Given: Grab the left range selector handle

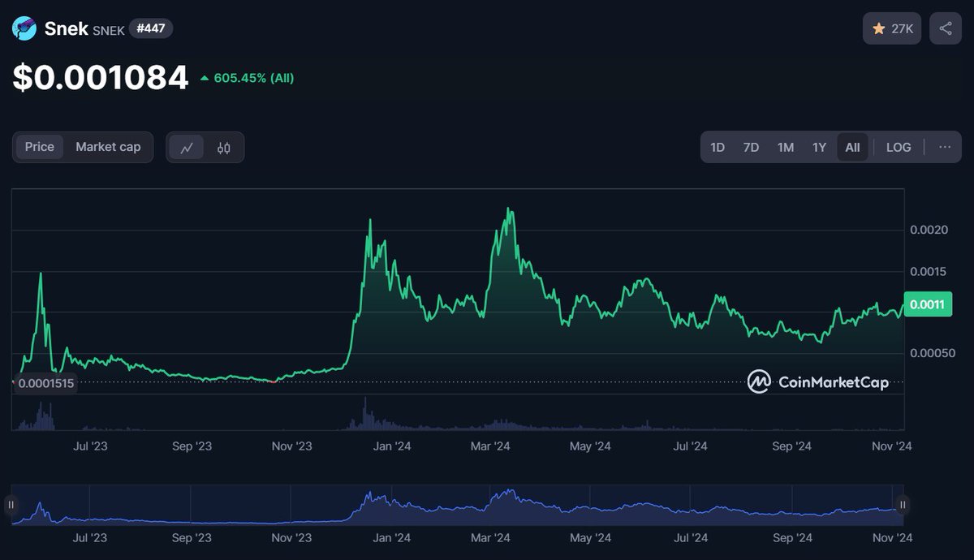Looking at the screenshot, I should (11, 505).
